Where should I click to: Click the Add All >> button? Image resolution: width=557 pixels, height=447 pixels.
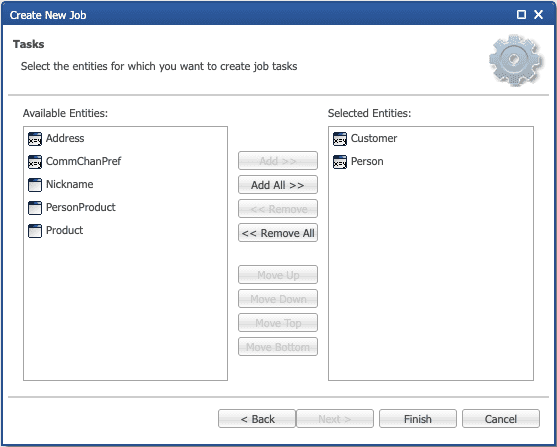(x=278, y=185)
